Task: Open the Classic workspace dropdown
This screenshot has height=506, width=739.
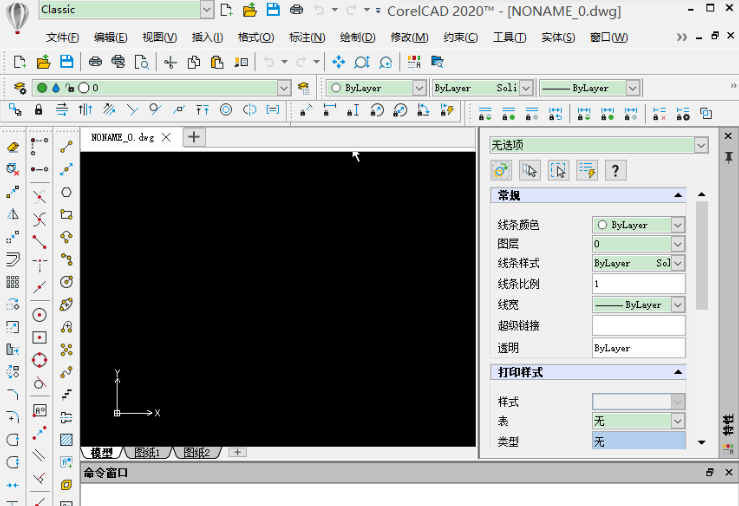Action: coord(207,10)
